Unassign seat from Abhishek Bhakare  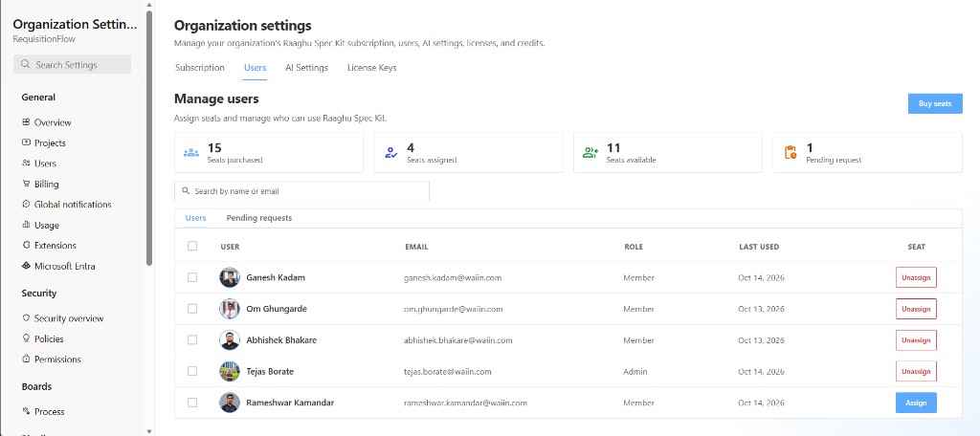[x=916, y=339]
